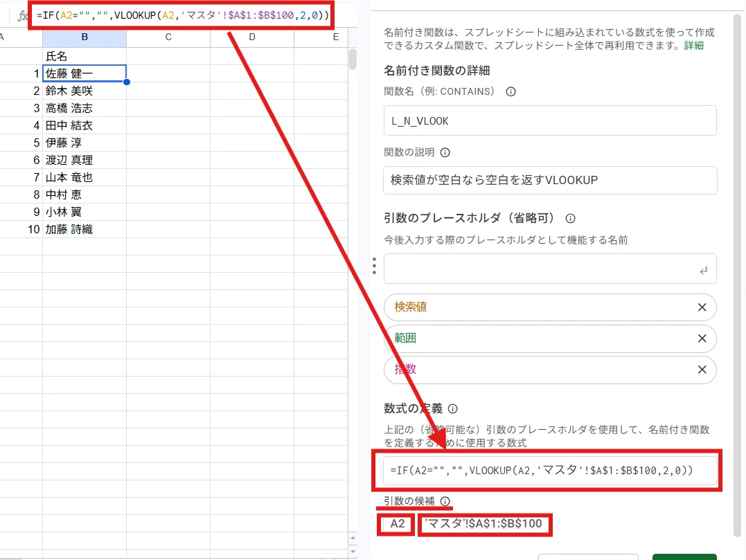Screen dimensions: 746x560
Task: Click the spreadsheet formula bar
Action: pos(183,16)
